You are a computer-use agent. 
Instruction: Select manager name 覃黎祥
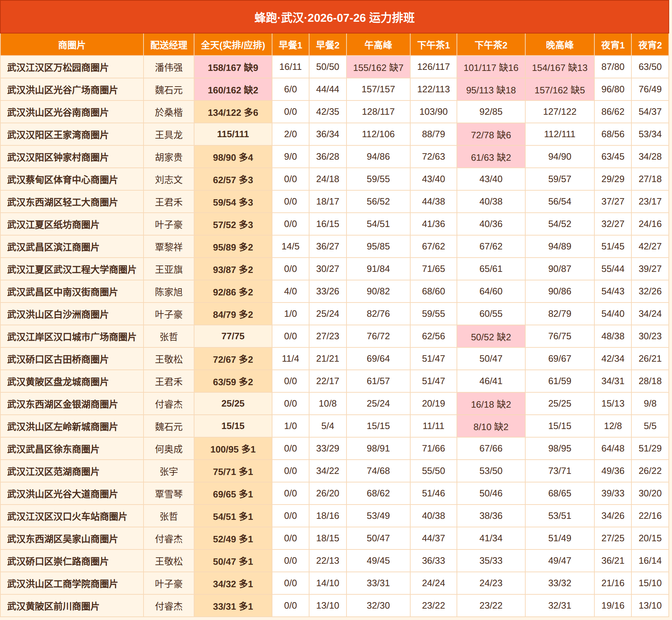pyautogui.click(x=169, y=247)
